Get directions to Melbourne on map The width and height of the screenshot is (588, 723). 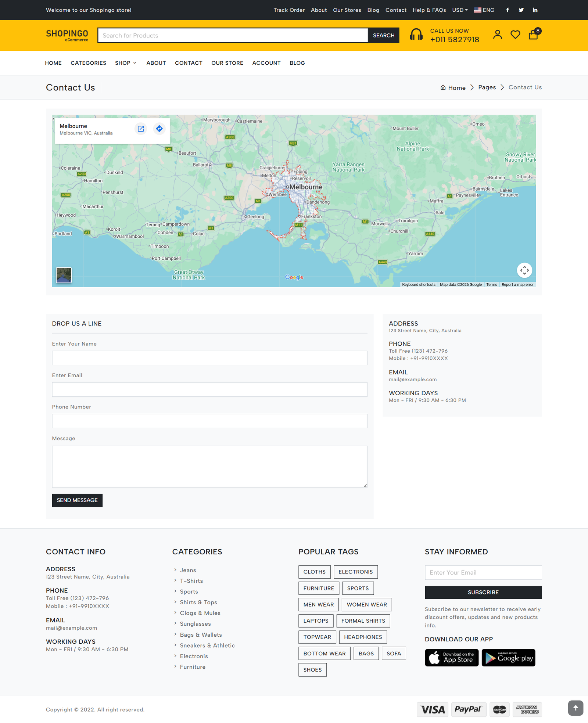[x=159, y=129]
